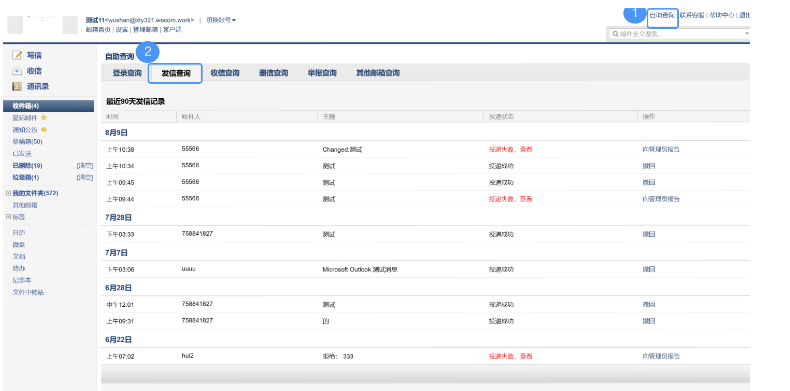Switch to the 发信查询 tab
This screenshot has width=790, height=391.
(176, 73)
